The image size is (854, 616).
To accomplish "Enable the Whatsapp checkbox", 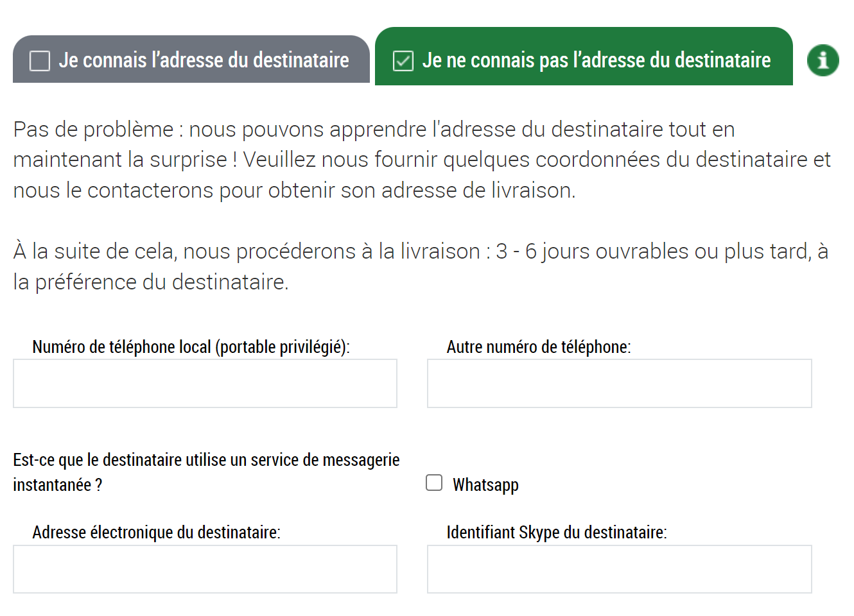I will coord(434,483).
